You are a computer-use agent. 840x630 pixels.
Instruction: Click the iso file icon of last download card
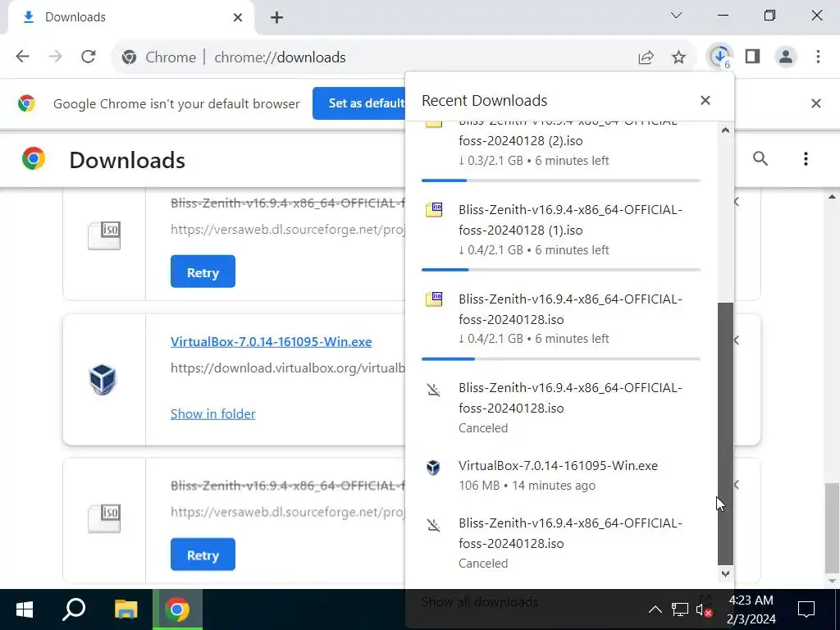104,518
